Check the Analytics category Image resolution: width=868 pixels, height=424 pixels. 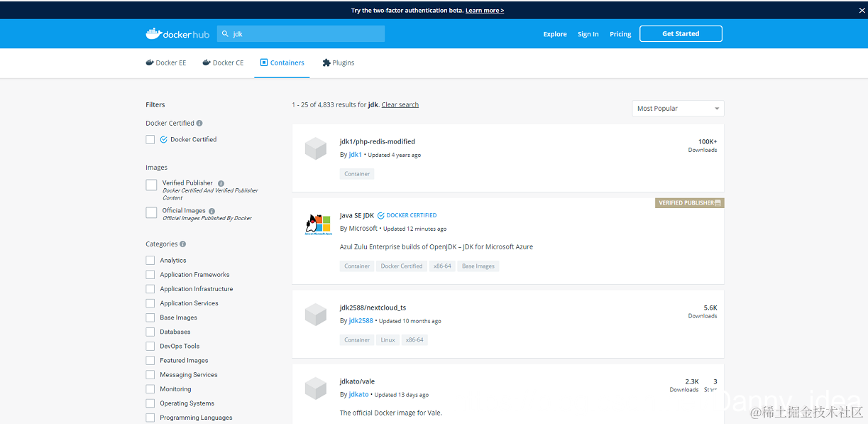pos(150,261)
